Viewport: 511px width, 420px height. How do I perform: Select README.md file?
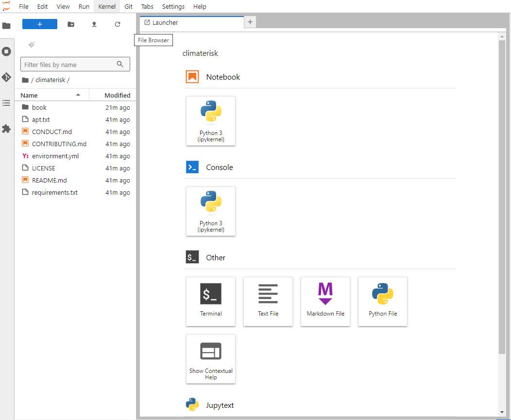75,180
